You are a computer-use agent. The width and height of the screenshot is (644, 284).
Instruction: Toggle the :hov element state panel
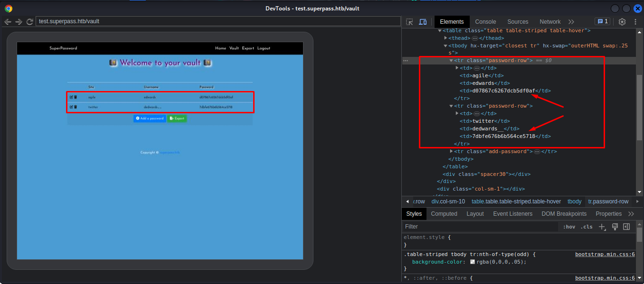coord(569,227)
